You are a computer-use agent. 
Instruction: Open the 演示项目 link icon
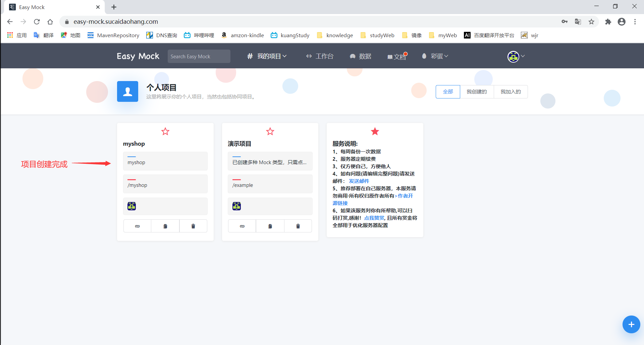242,226
